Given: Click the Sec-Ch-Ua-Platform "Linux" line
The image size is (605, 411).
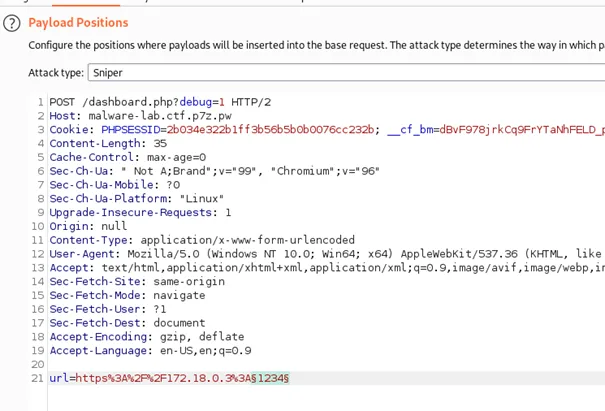Looking at the screenshot, I should pos(137,199).
